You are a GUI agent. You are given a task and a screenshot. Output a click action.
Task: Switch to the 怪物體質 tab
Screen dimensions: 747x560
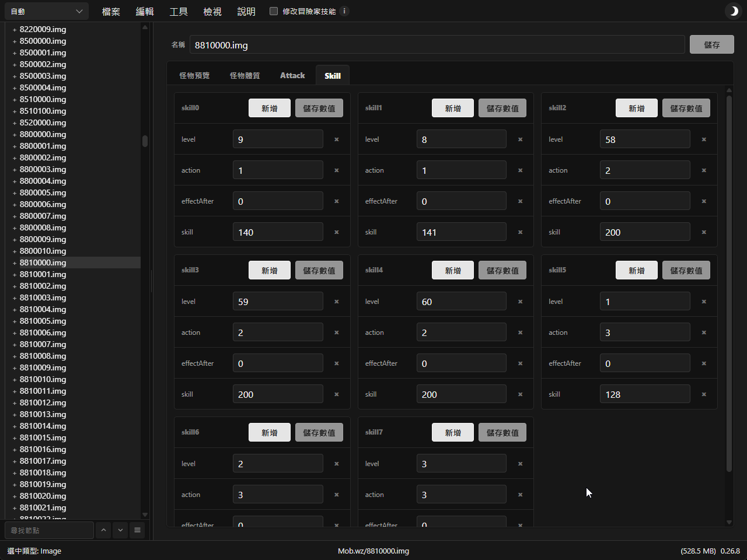pos(245,75)
